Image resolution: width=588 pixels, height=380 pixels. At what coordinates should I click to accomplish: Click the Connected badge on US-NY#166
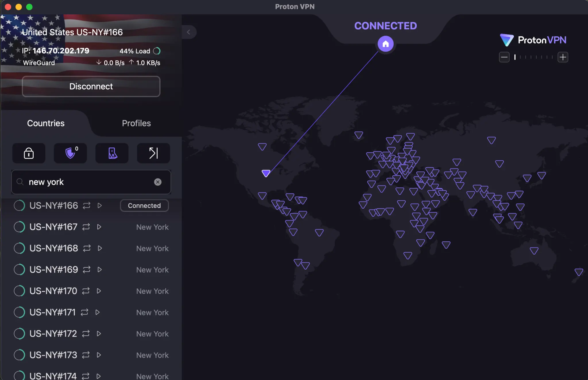pos(144,205)
